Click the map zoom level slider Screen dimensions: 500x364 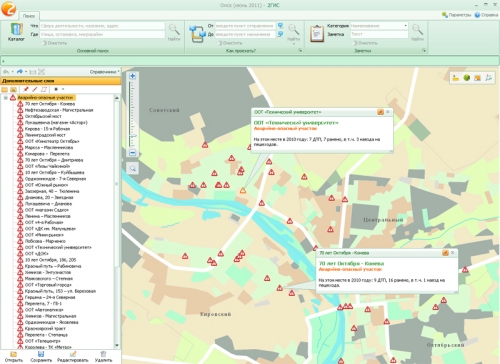pos(132,114)
